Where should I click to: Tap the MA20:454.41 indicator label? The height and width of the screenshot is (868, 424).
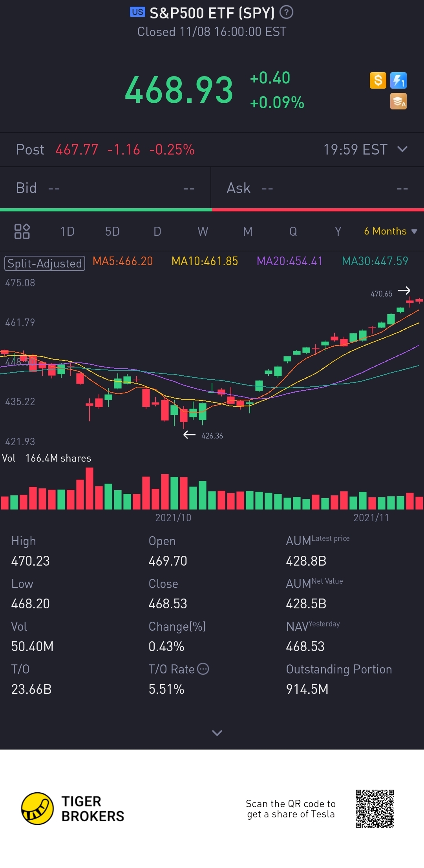pos(289,261)
